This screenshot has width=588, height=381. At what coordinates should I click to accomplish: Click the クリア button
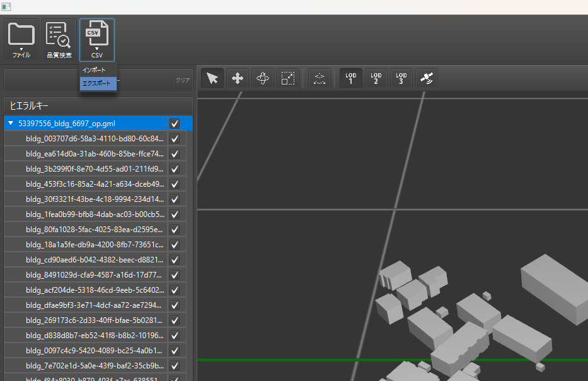click(183, 80)
